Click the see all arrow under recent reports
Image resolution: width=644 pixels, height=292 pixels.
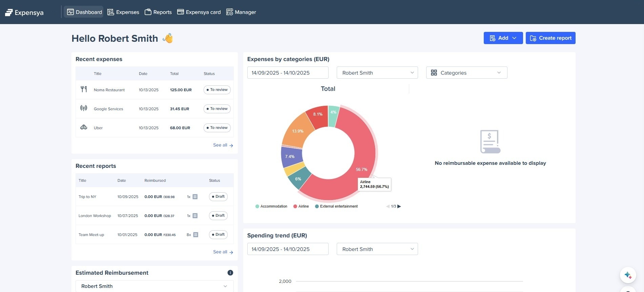coord(231,252)
